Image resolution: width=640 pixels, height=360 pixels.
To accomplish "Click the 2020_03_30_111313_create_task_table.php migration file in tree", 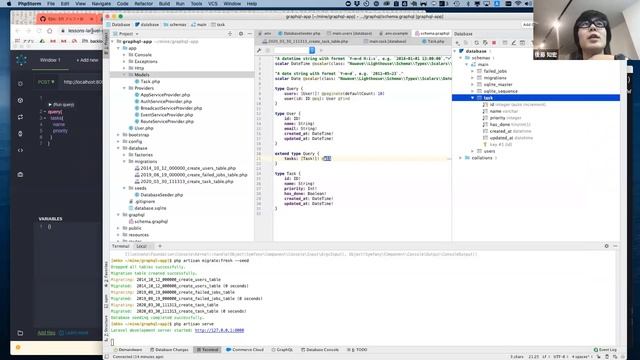I will (x=184, y=182).
